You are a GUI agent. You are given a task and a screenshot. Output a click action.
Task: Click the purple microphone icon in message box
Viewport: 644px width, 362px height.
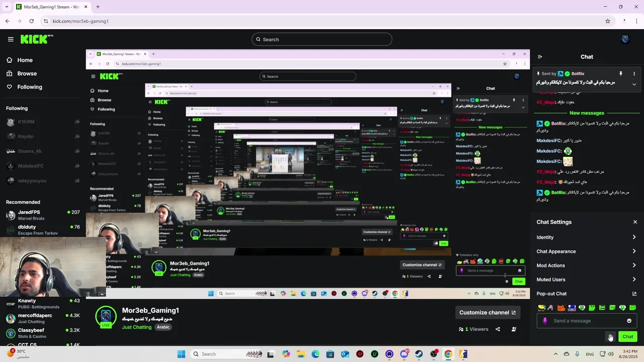pyautogui.click(x=545, y=321)
